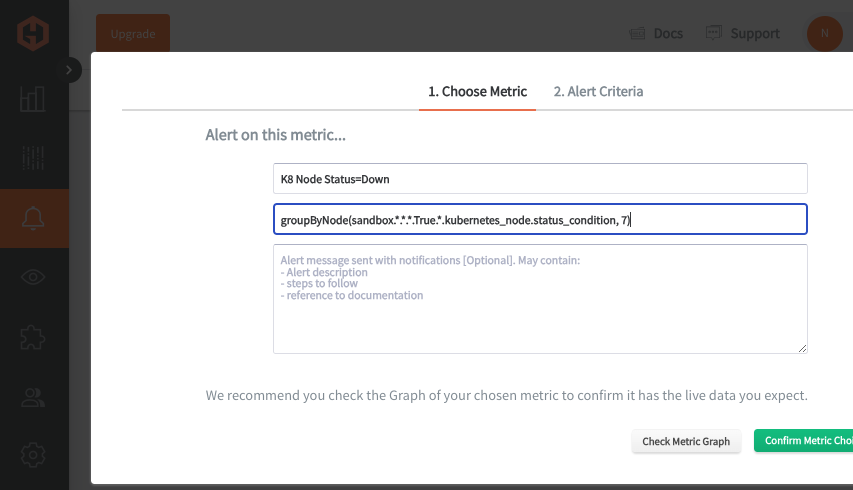Confirm the metric choice green button
The width and height of the screenshot is (853, 490).
pyautogui.click(x=803, y=441)
